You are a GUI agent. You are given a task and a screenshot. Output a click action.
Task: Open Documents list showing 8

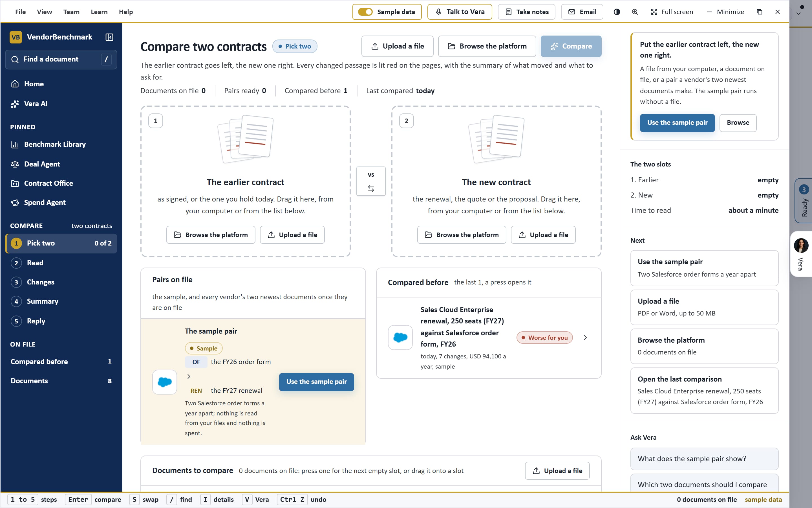coord(61,381)
